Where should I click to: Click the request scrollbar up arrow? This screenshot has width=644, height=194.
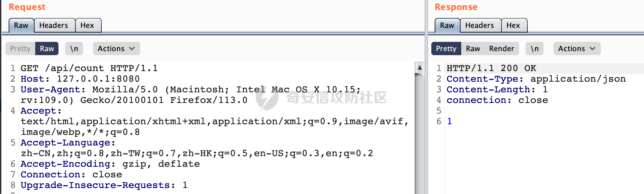(419, 67)
